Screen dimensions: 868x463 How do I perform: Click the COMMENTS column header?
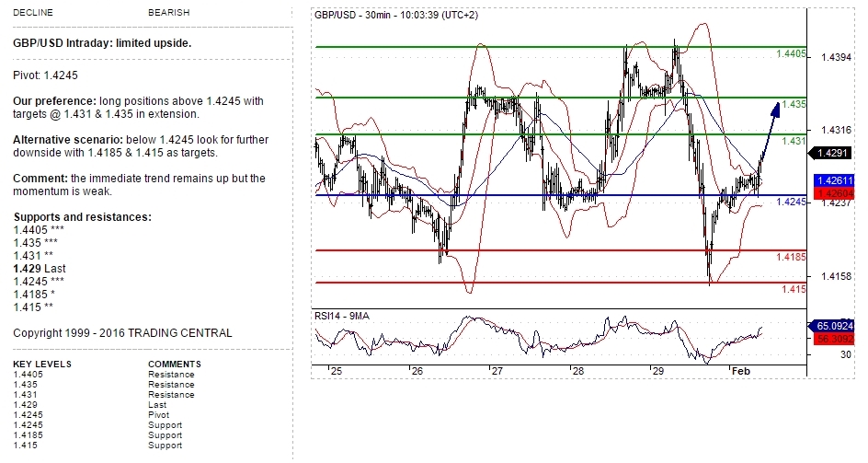click(x=175, y=365)
